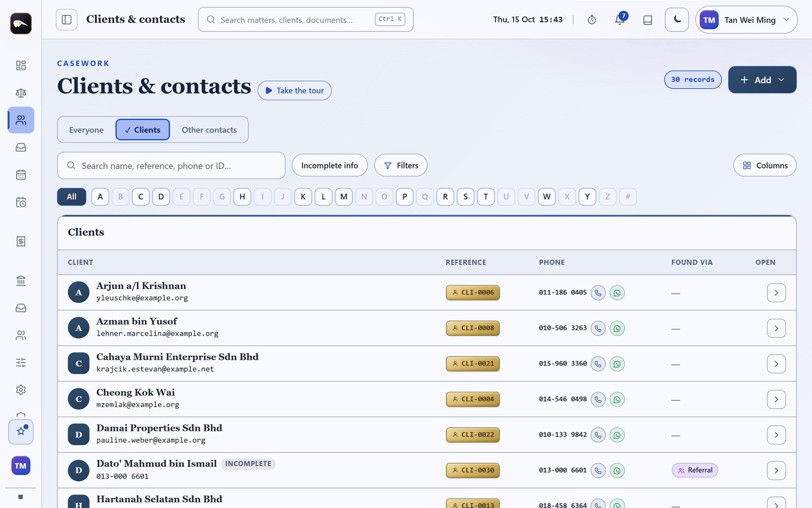This screenshot has height=508, width=812.
Task: Open notifications bell with 7 badge
Action: pyautogui.click(x=620, y=20)
